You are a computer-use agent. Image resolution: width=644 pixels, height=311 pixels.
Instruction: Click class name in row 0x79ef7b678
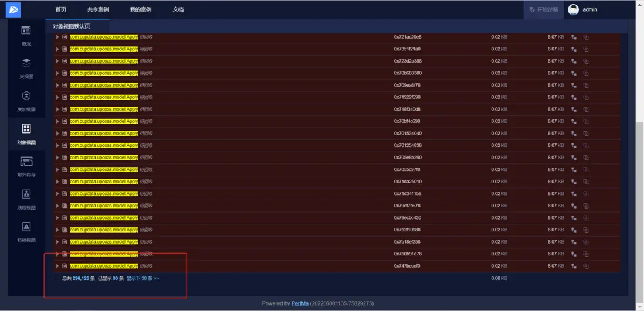click(104, 206)
